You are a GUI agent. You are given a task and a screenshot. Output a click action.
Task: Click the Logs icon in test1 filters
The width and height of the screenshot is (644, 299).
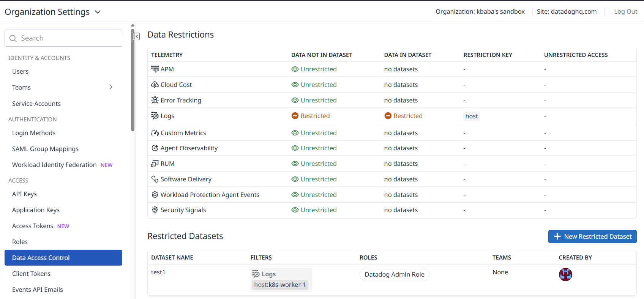click(256, 274)
